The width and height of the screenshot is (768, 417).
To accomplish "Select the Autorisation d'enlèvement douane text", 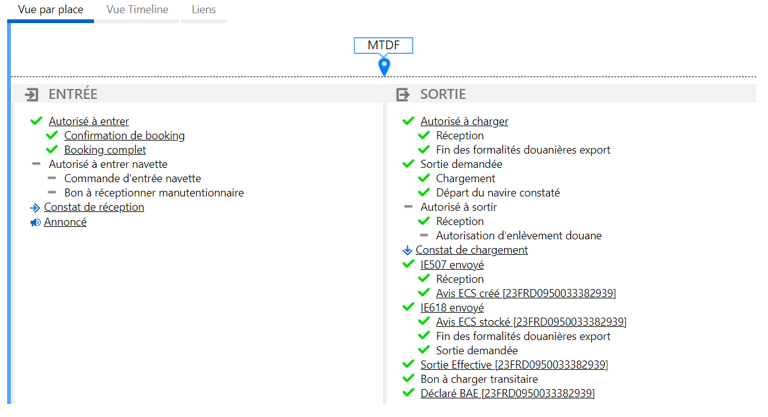I will coord(519,236).
